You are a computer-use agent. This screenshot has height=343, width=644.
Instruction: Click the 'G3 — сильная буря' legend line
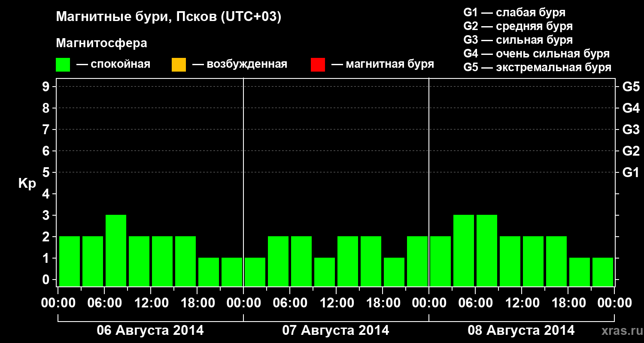[x=518, y=40]
